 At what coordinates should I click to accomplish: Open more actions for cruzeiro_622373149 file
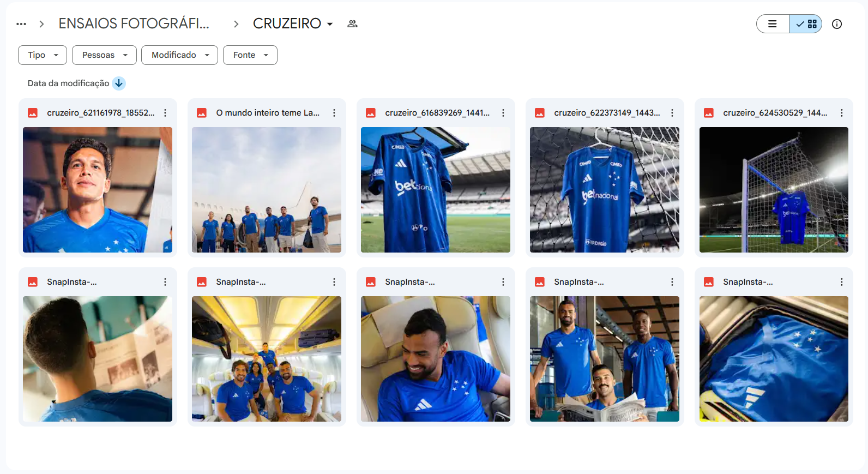[672, 113]
